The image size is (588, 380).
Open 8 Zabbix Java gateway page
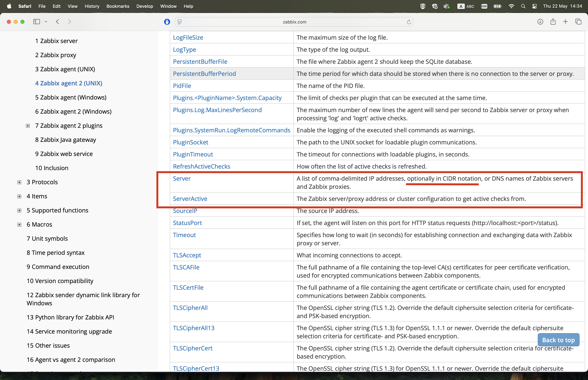(66, 140)
